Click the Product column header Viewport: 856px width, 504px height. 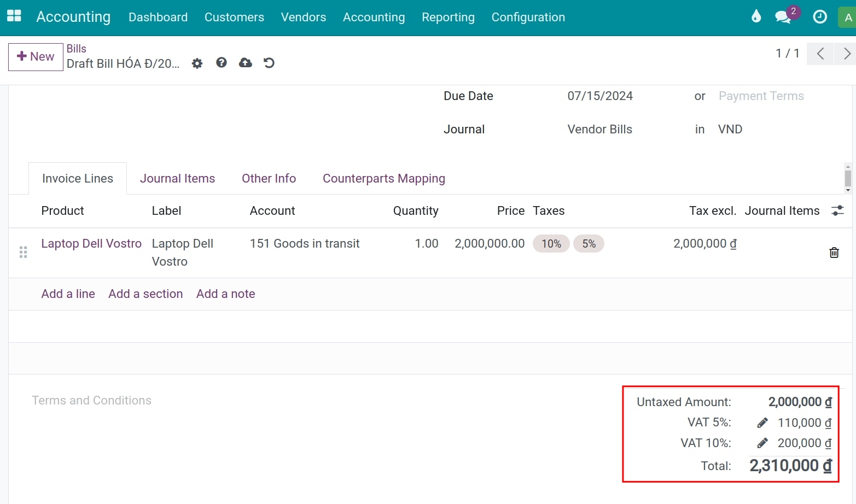click(63, 210)
